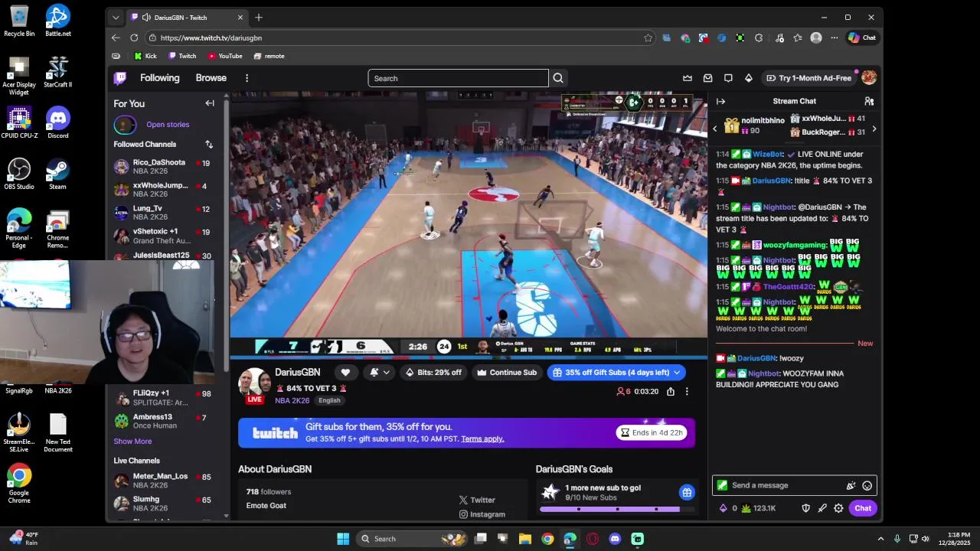Open the Terms apply link

[x=482, y=439]
